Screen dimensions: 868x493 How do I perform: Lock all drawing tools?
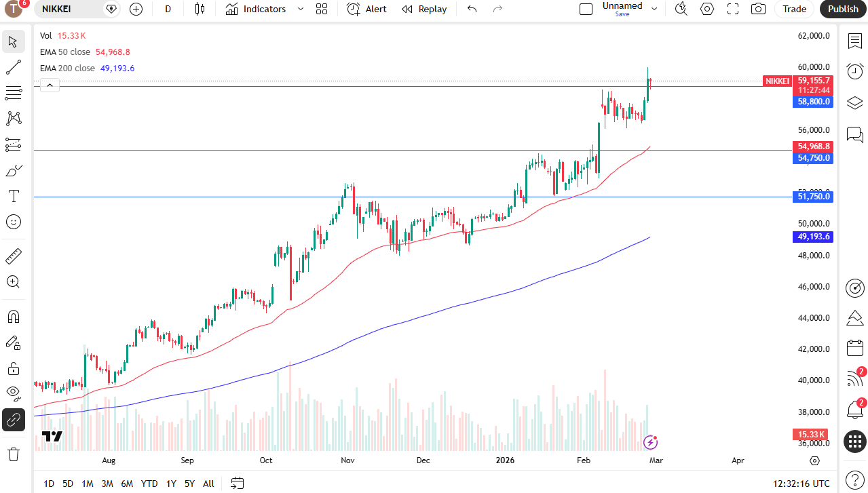(x=13, y=368)
